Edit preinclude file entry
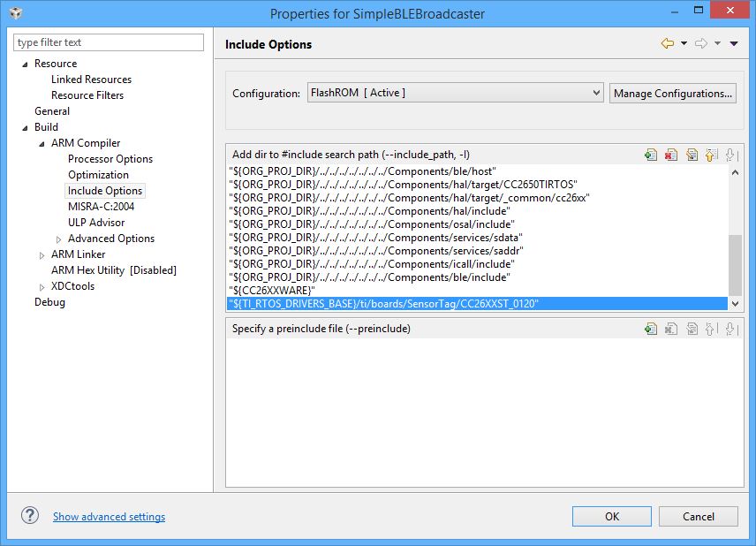 click(x=692, y=329)
